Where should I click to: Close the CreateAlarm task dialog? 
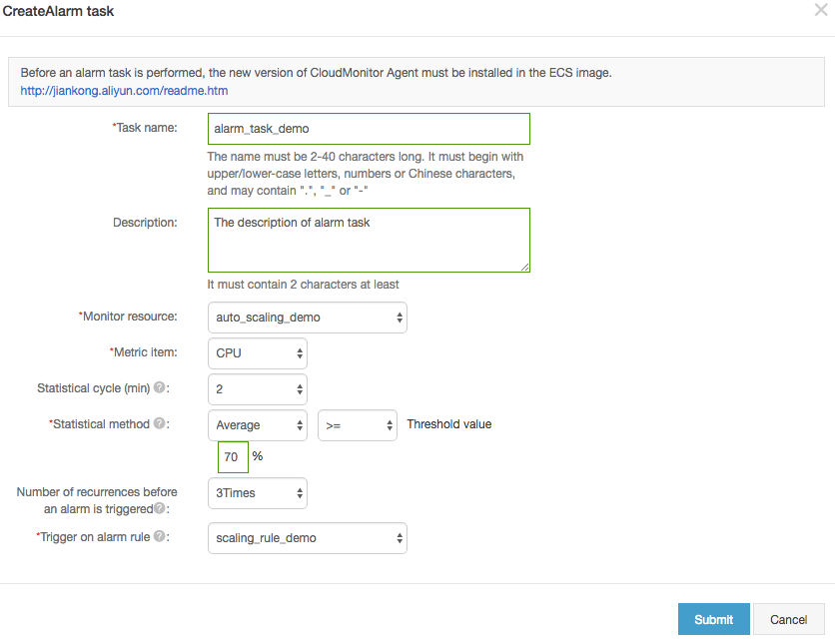tap(821, 11)
